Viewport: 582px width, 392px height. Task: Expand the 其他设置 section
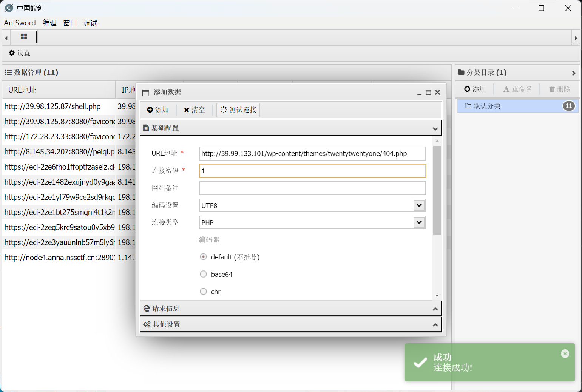[290, 324]
